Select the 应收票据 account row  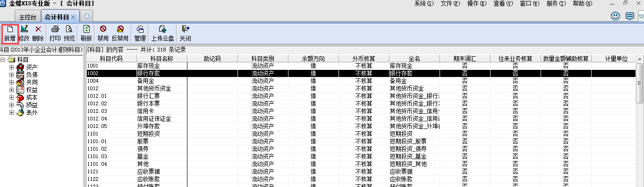tap(361, 171)
